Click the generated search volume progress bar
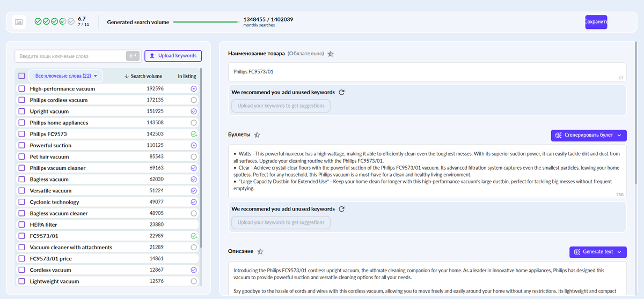644x299 pixels. coord(207,22)
